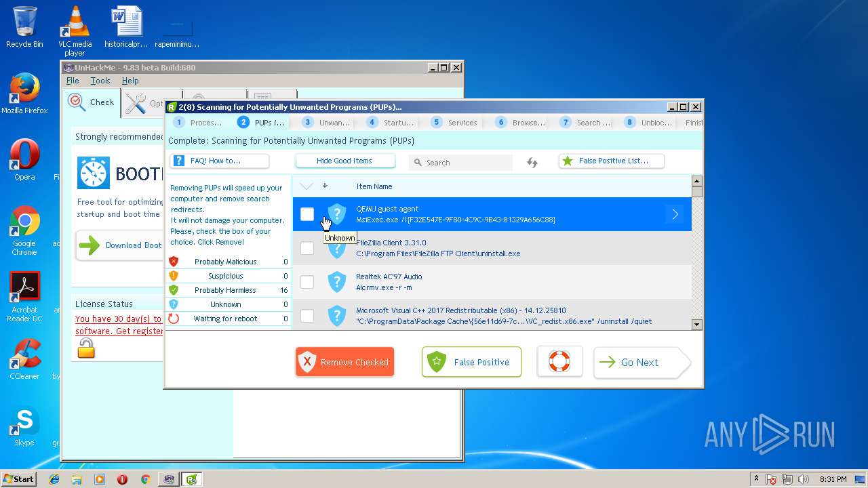Go to step 5 Services tab
This screenshot has width=868, height=488.
(x=455, y=123)
